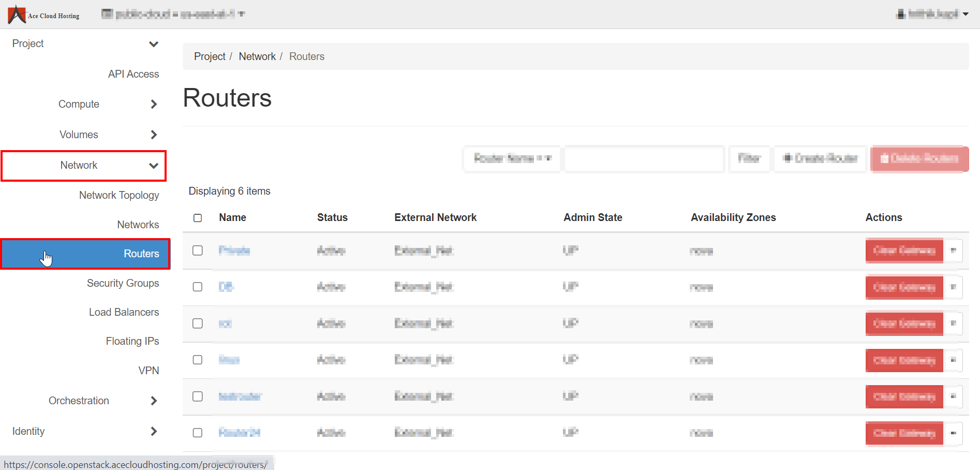Open the Router Name filter dropdown
Screen dimensions: 980x470
click(512, 158)
